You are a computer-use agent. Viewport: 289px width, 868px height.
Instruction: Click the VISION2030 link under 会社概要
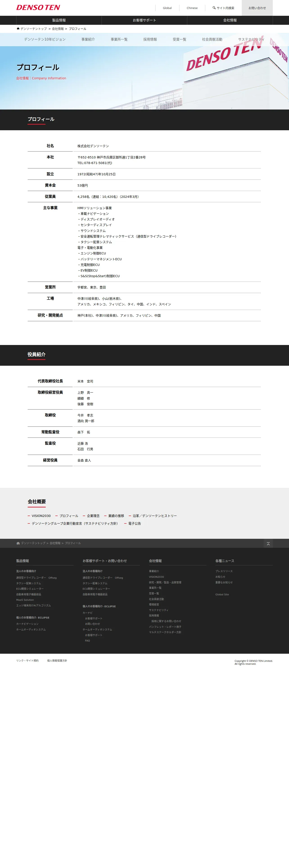click(41, 516)
